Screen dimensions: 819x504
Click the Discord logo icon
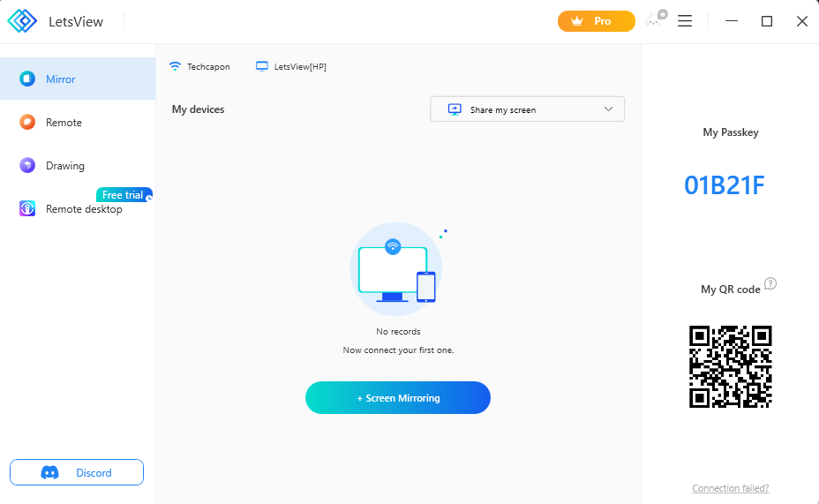coord(50,472)
